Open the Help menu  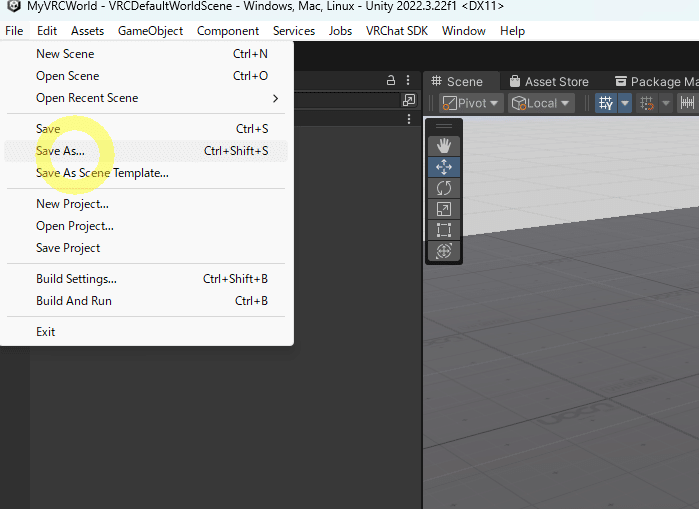[512, 31]
